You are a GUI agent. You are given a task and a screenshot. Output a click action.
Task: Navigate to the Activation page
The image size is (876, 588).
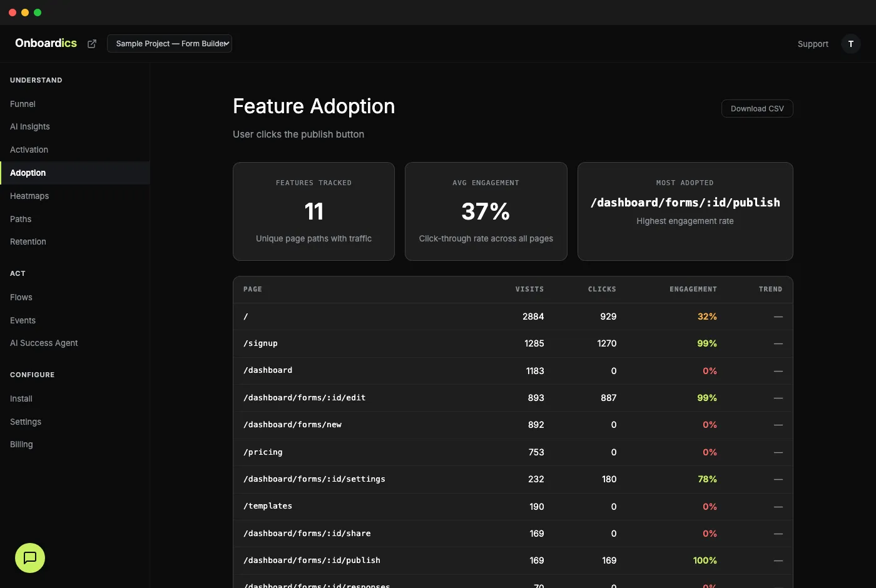29,150
